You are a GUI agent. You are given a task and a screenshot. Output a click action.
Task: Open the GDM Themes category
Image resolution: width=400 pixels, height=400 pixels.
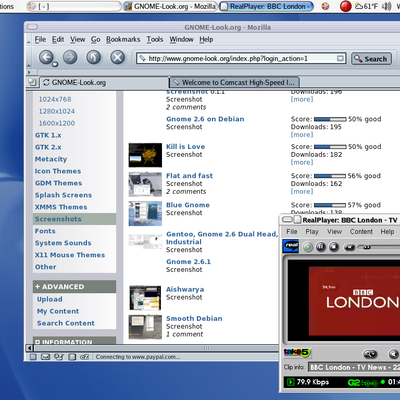pos(58,183)
